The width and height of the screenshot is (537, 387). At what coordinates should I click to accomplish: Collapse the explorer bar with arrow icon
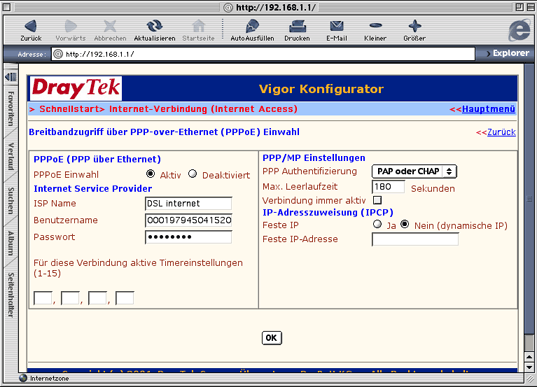point(11,77)
